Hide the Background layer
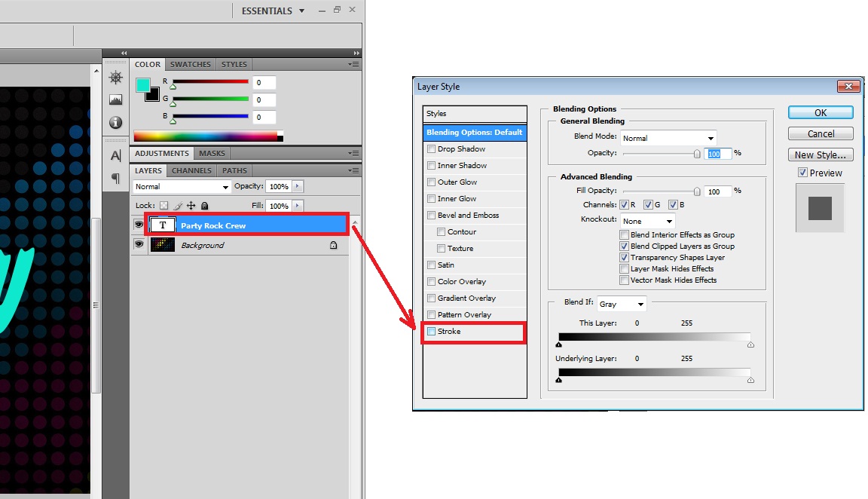 pyautogui.click(x=139, y=243)
